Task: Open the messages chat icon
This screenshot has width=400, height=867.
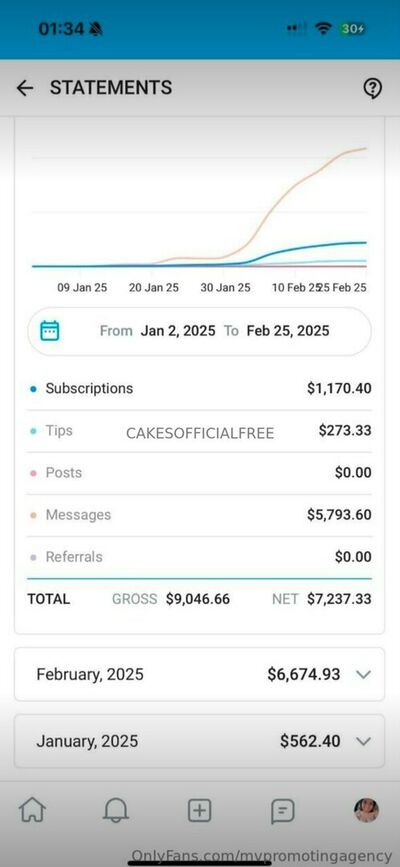Action: (283, 811)
